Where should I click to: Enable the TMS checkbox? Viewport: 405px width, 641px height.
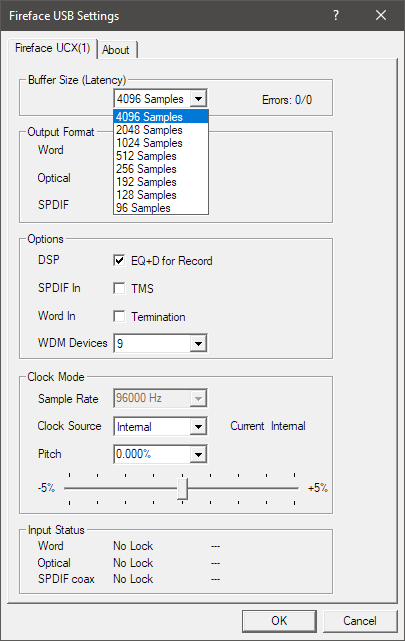[119, 288]
